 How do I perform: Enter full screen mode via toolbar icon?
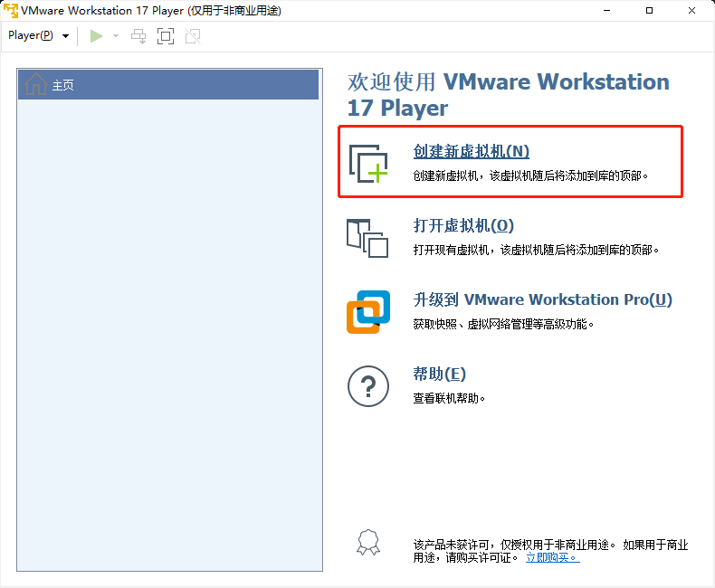(166, 36)
